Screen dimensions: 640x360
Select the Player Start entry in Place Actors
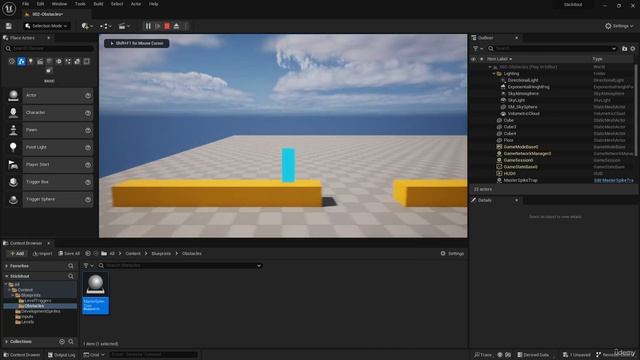[49, 164]
